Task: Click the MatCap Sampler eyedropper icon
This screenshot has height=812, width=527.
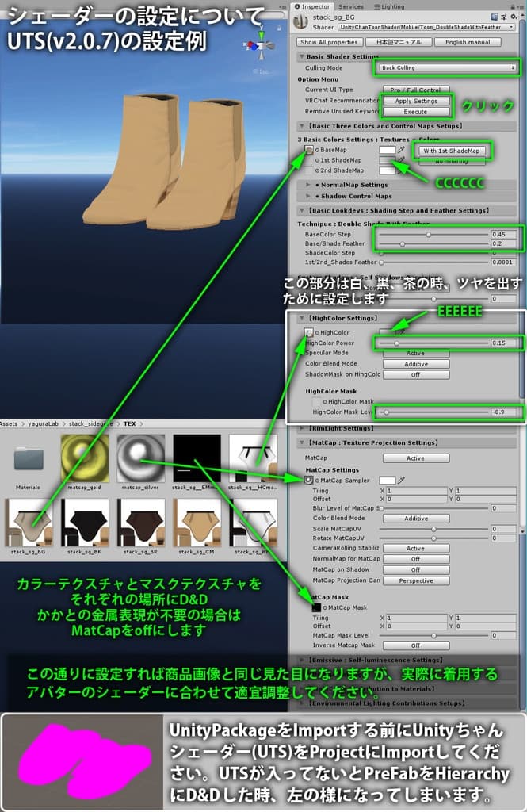Action: click(x=401, y=480)
